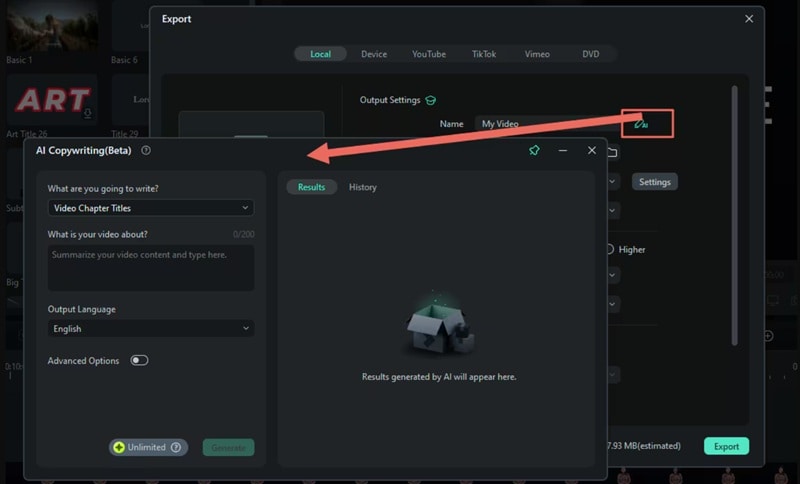Open AI copywriting icon beside Name field

641,124
